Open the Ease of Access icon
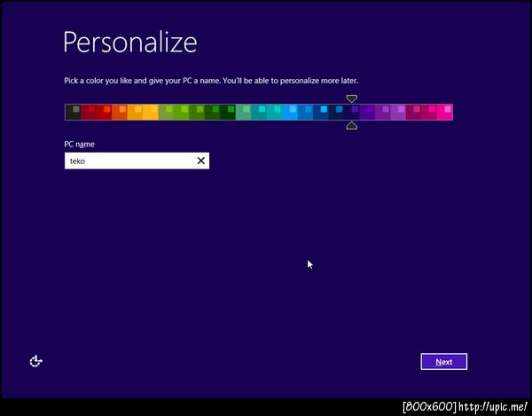532x416 pixels. (x=35, y=361)
